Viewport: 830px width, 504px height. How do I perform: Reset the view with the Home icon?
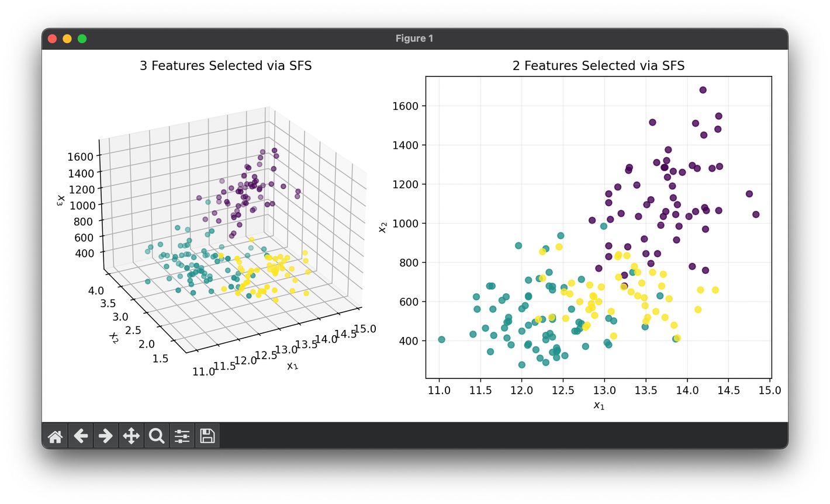[x=56, y=436]
